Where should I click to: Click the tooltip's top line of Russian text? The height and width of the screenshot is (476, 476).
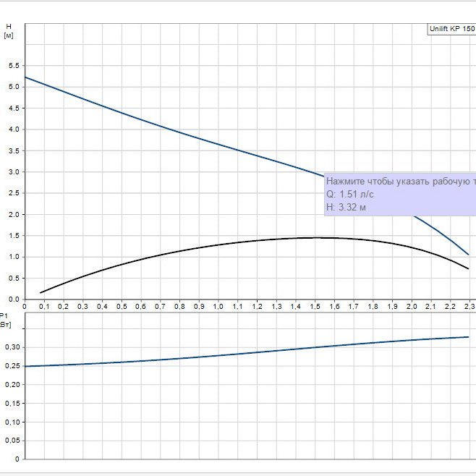(x=401, y=181)
